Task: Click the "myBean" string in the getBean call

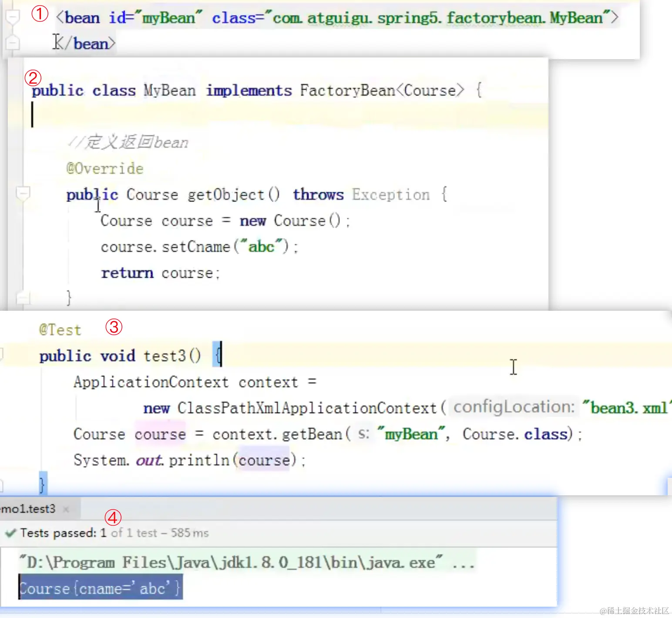Action: 411,434
